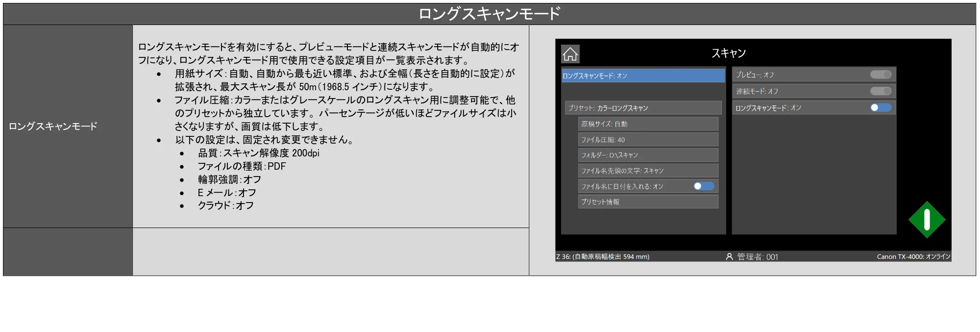Edit the ファイル名先頭の文字: スキャン field
The height and width of the screenshot is (332, 980).
(648, 171)
